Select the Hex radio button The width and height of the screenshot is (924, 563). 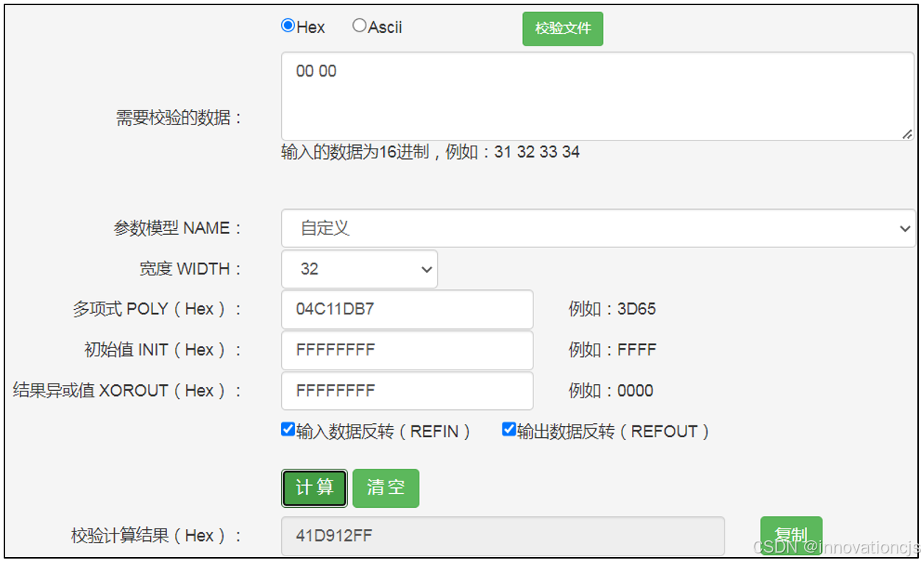pyautogui.click(x=288, y=26)
